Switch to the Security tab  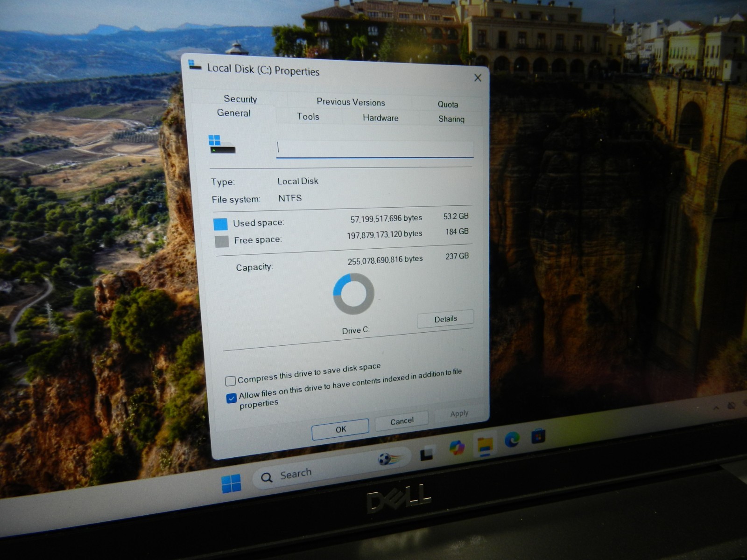[240, 99]
